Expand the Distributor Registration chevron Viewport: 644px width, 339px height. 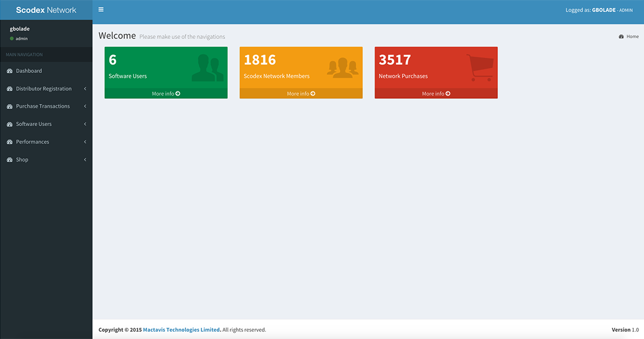click(x=85, y=89)
